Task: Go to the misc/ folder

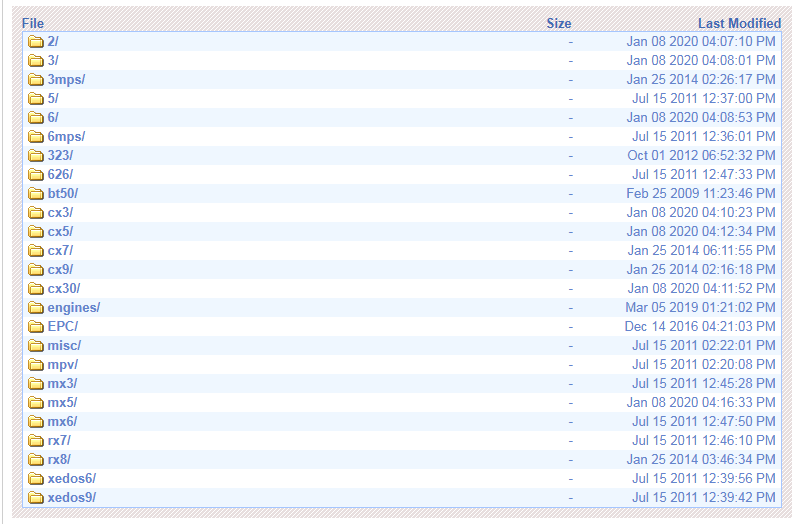Action: [x=64, y=345]
